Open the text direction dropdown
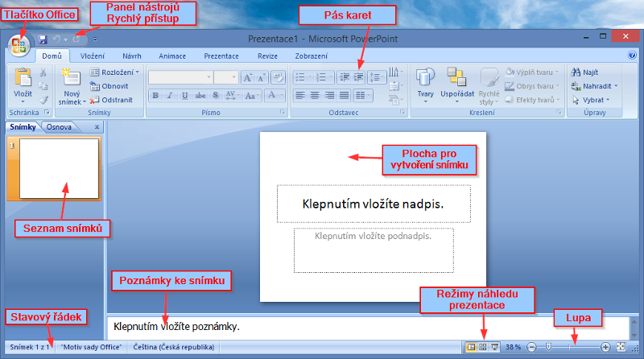The width and height of the screenshot is (644, 359). point(396,72)
